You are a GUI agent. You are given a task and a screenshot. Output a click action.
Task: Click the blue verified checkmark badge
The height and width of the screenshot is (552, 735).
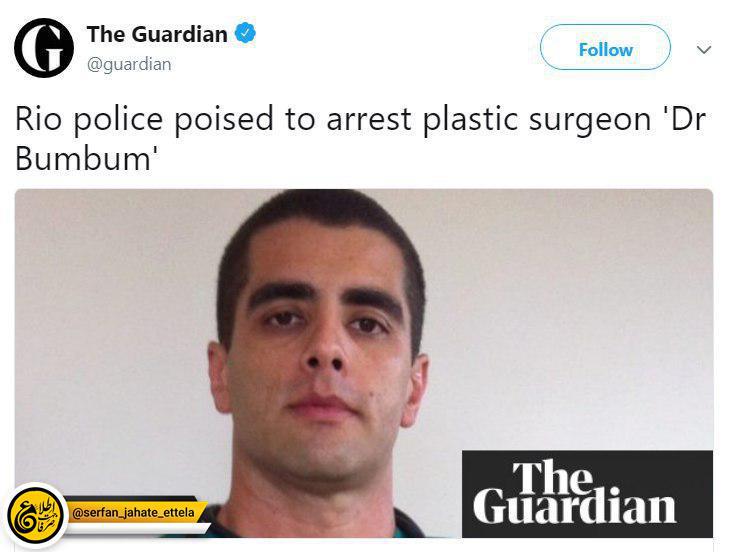pos(245,34)
